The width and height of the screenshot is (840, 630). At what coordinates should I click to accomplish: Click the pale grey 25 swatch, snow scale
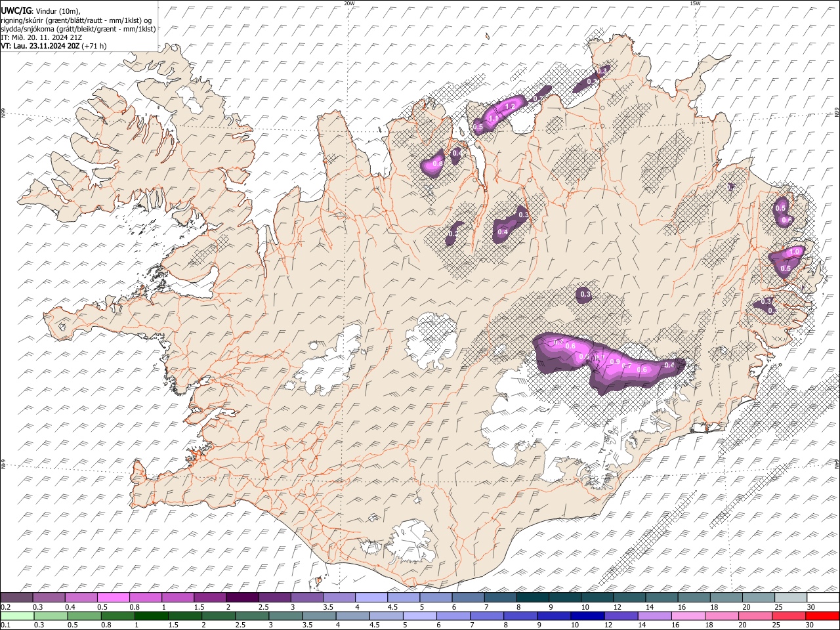[791, 598]
